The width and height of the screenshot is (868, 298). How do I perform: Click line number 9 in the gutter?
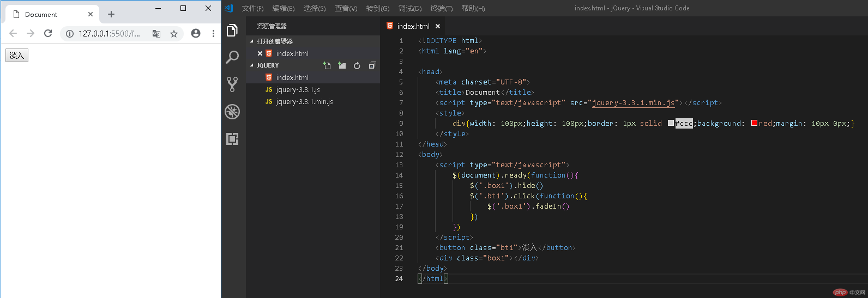pyautogui.click(x=401, y=123)
